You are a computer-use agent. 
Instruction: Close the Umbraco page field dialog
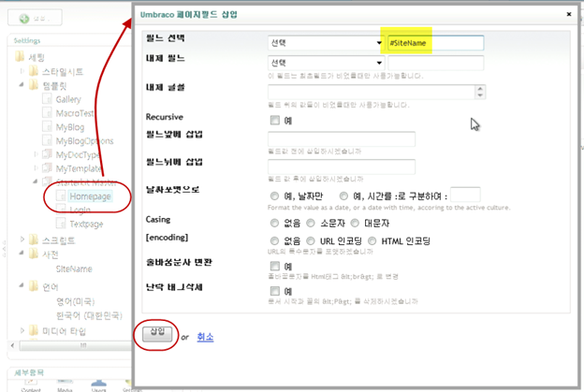point(569,14)
